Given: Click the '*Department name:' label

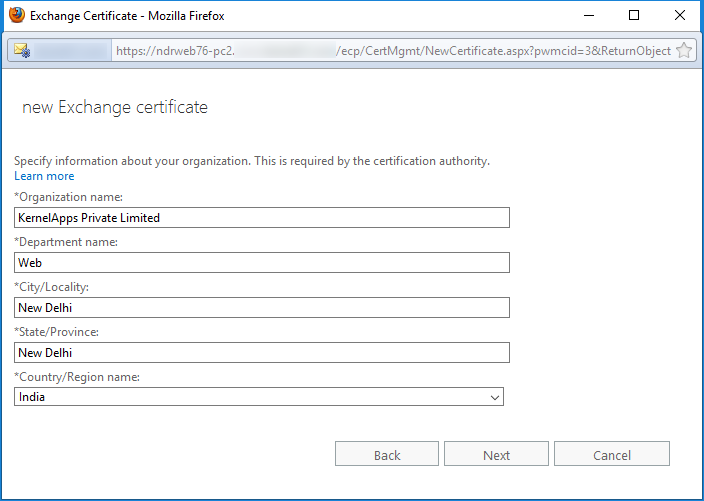Looking at the screenshot, I should click(x=66, y=242).
